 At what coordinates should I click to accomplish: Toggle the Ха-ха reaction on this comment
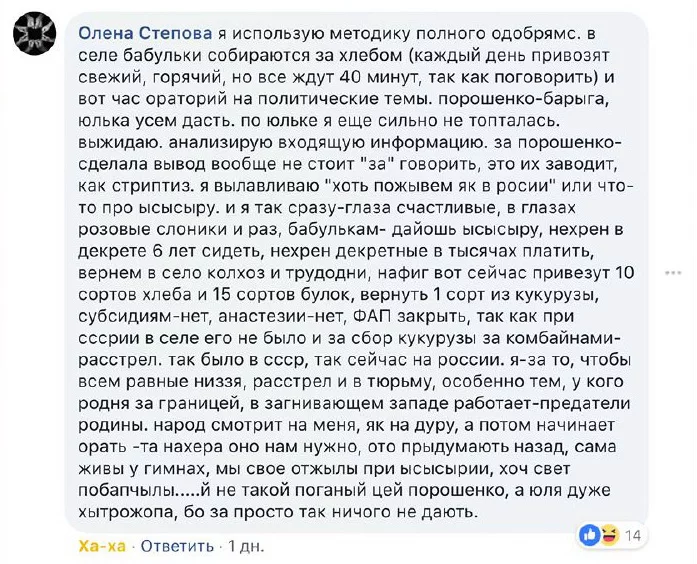tap(100, 547)
